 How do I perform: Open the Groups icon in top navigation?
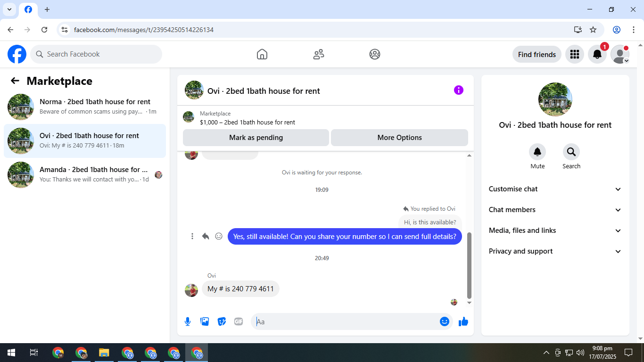click(375, 54)
